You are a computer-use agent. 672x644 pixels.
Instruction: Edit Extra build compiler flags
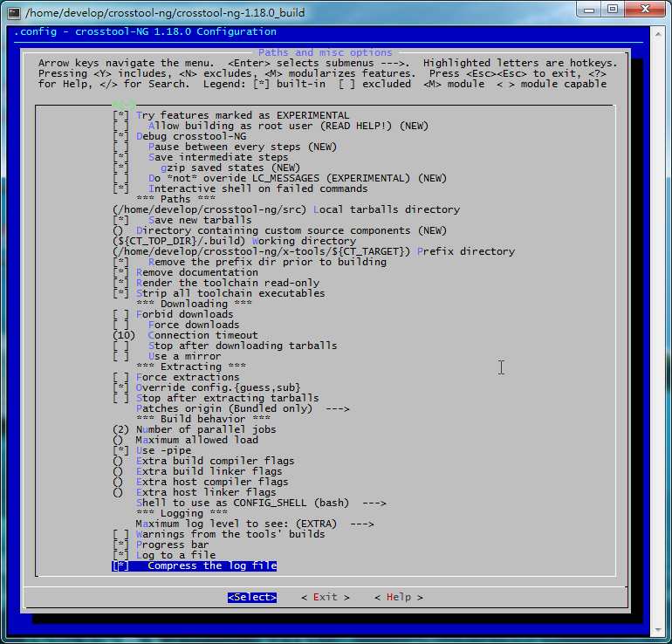(x=203, y=462)
